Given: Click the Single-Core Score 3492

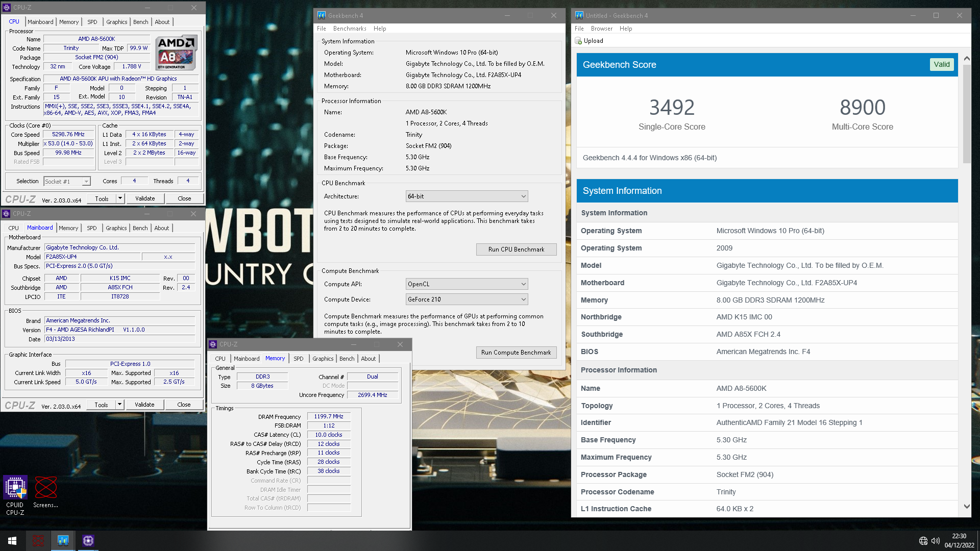Looking at the screenshot, I should point(672,108).
